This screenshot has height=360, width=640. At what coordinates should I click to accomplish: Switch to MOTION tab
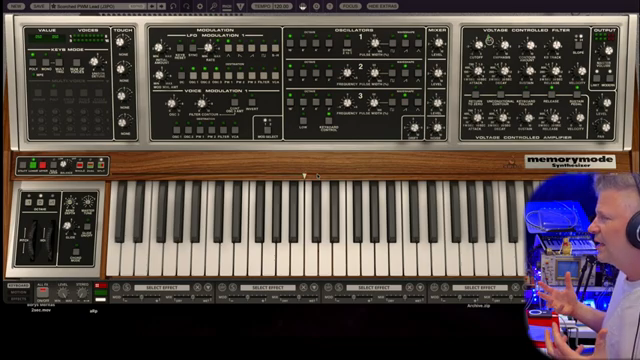18,292
